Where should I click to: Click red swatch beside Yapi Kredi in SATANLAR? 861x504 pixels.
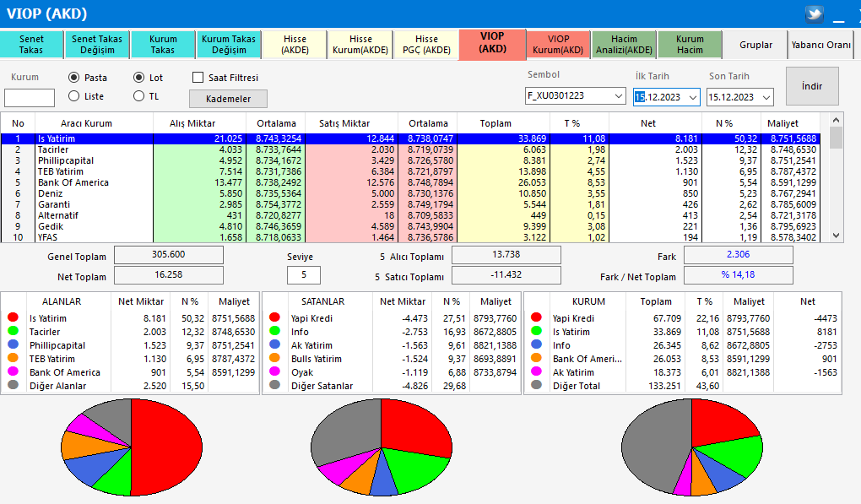[x=275, y=317]
